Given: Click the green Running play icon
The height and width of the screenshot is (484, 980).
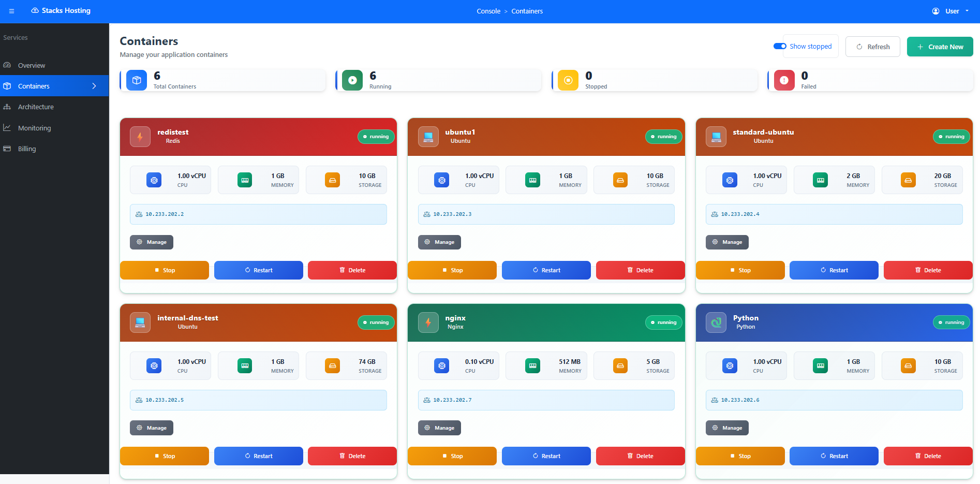Looking at the screenshot, I should coord(352,80).
